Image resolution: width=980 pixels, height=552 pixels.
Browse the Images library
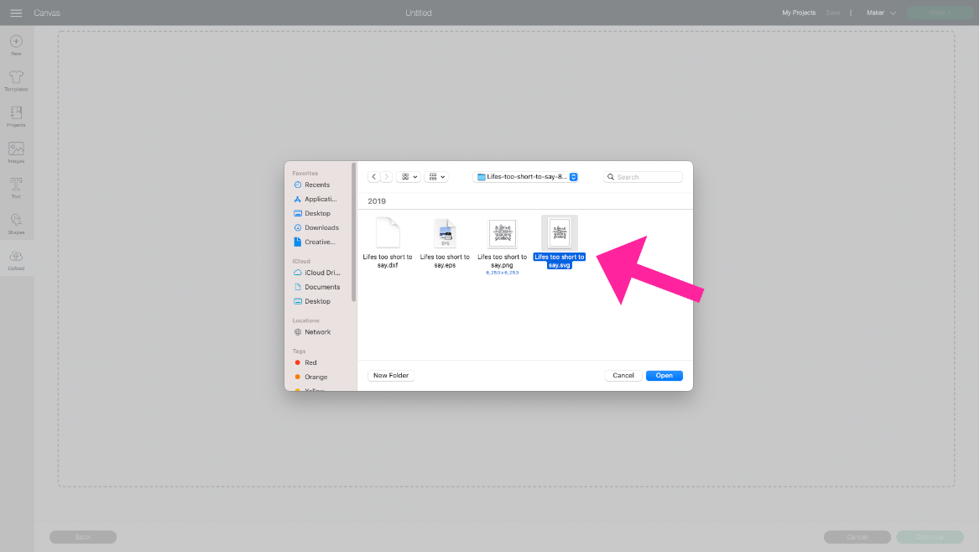click(16, 152)
